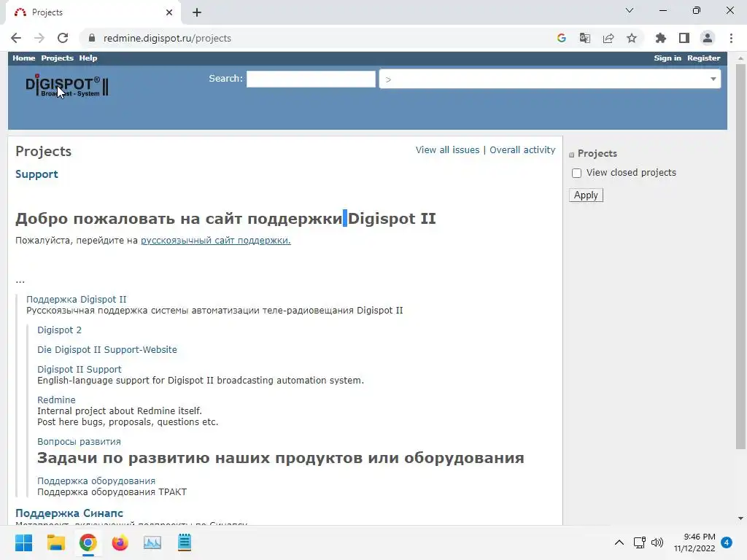The height and width of the screenshot is (560, 747).
Task: Click the clock and date in tray
Action: click(694, 542)
